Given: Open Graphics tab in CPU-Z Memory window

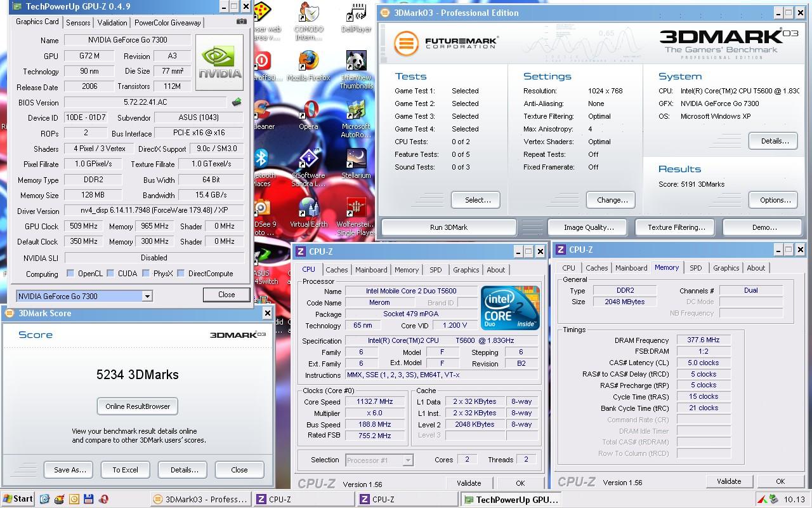Looking at the screenshot, I should [x=726, y=268].
